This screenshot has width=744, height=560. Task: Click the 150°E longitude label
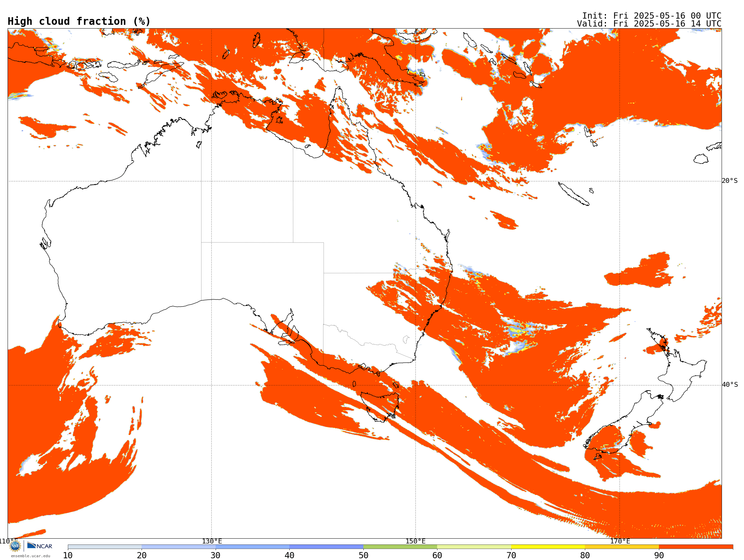point(415,541)
